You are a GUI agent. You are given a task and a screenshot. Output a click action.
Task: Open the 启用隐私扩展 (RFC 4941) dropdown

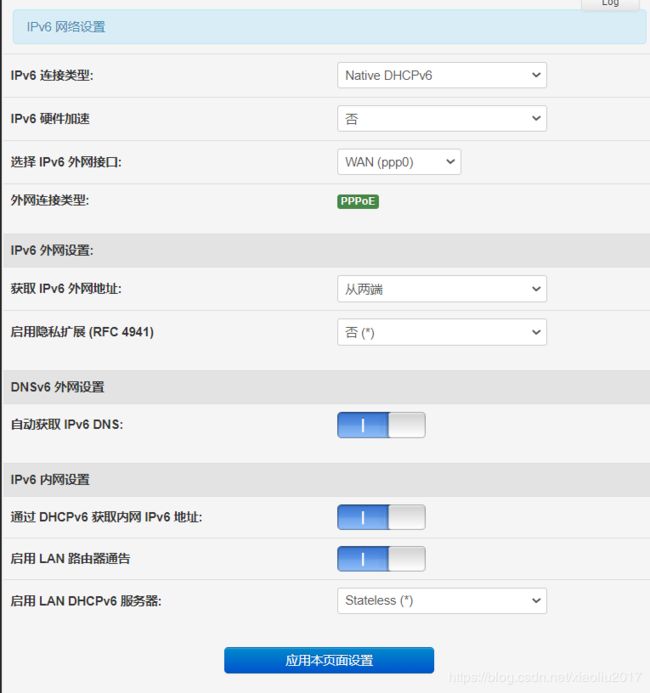tap(442, 332)
